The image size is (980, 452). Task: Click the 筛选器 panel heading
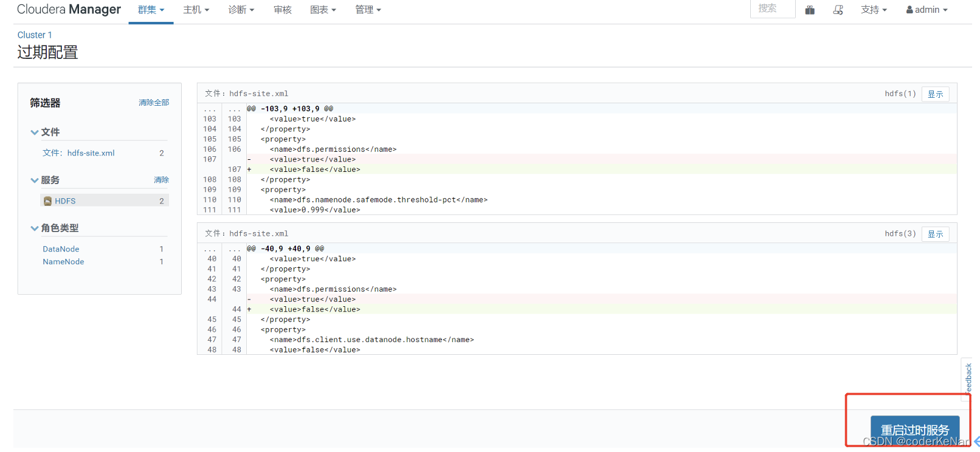pos(45,103)
